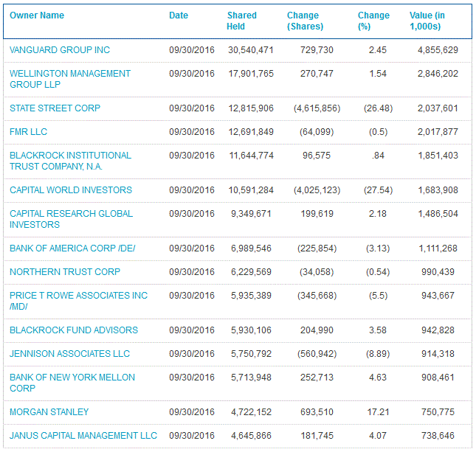Screen dimensions: 476x452
Task: Click Capital World change (4,025,123)
Action: (x=317, y=190)
